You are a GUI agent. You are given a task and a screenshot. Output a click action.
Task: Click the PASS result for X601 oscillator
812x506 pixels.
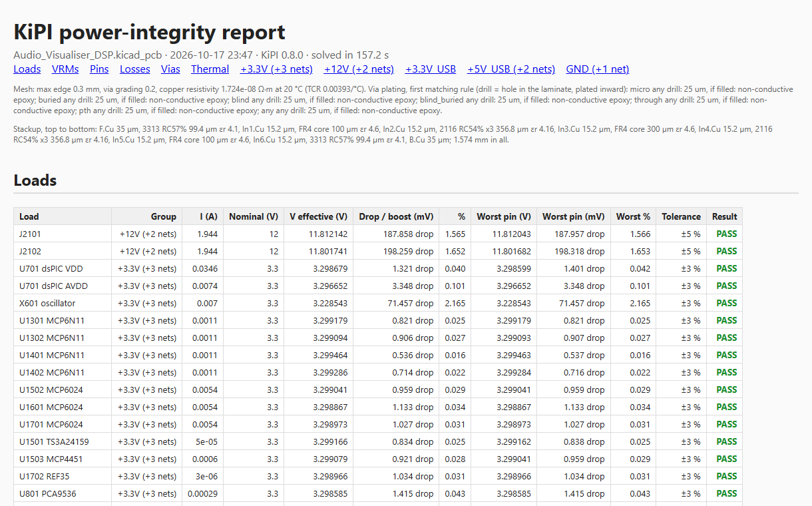727,303
